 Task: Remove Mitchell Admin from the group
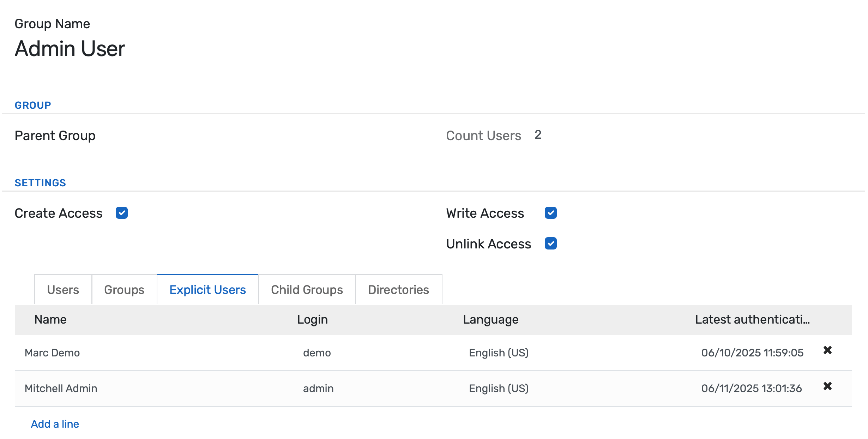coord(827,386)
